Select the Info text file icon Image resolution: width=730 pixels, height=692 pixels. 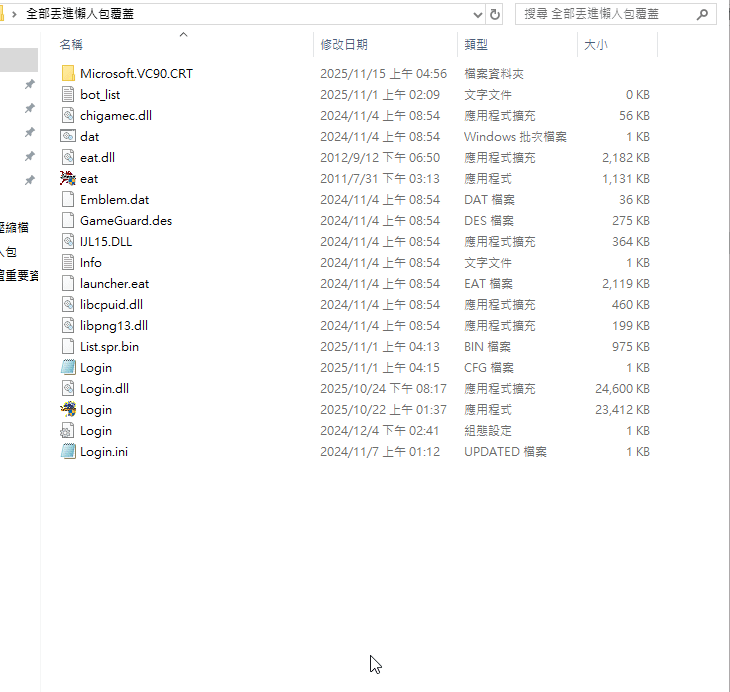[x=68, y=262]
